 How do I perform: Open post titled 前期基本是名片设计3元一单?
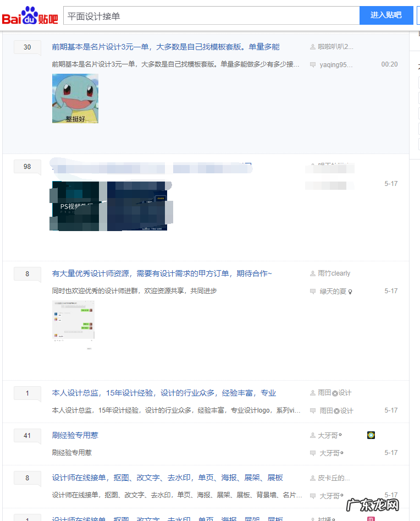tap(165, 47)
